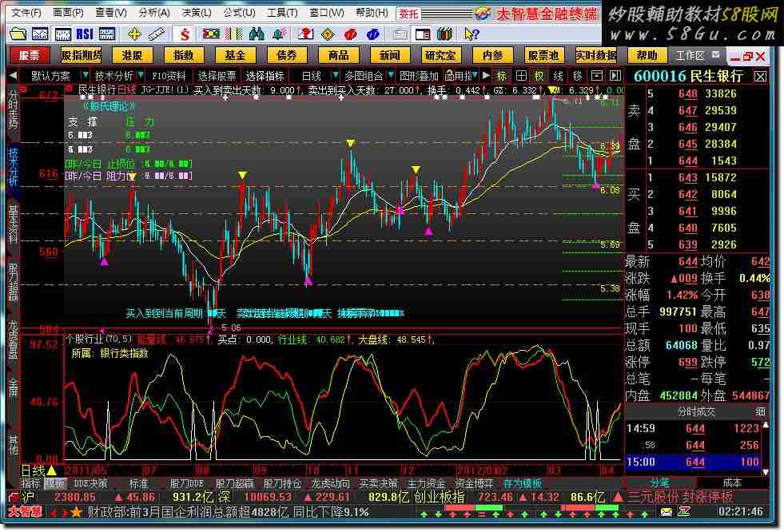Viewport: 784px width, 532px height.
Task: Click the grid 田 icon in chart toolbar
Action: pos(521,76)
